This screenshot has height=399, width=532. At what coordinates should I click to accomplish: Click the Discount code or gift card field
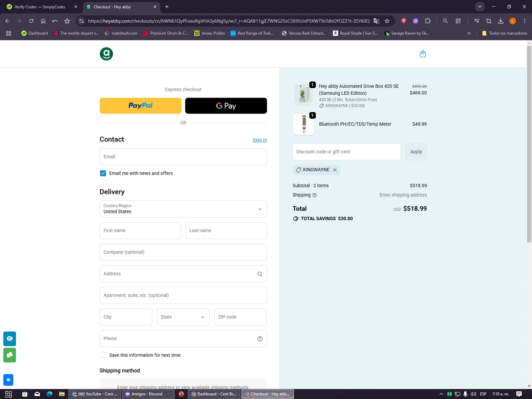[347, 152]
